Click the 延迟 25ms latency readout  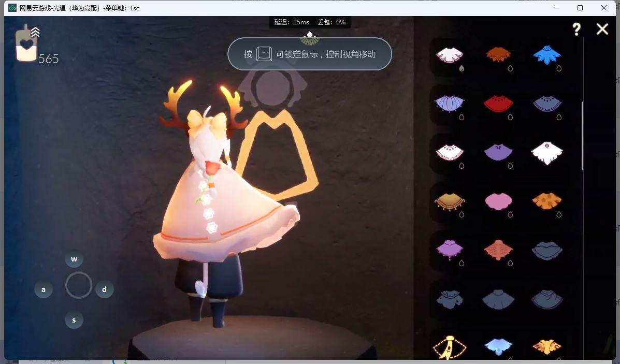point(292,22)
